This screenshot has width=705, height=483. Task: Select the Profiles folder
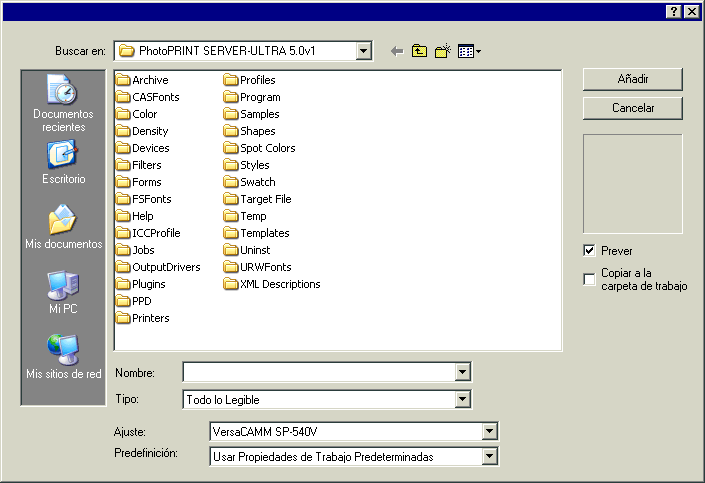[250, 80]
